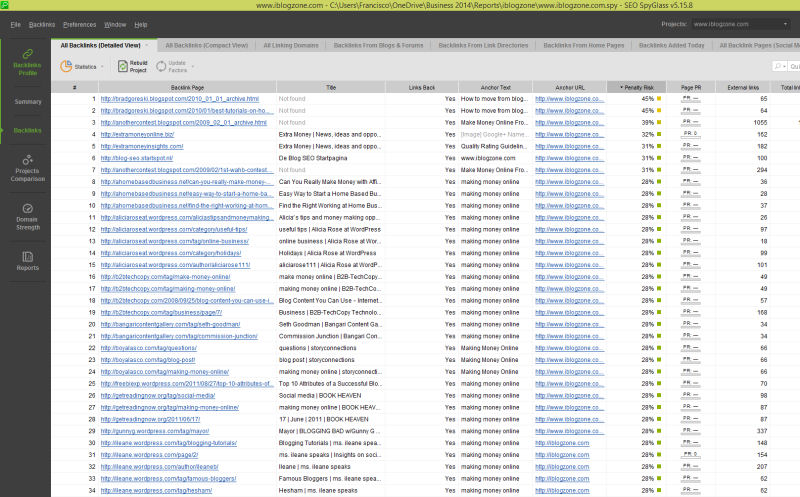Switch to Backlinks From Link Directories tab
This screenshot has height=497, width=800.
pyautogui.click(x=483, y=45)
